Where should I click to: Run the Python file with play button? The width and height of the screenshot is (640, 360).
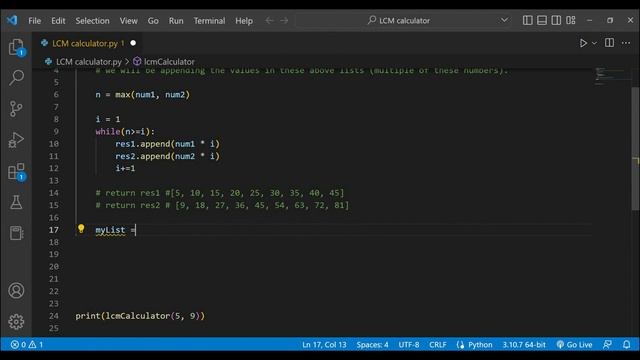[x=583, y=43]
